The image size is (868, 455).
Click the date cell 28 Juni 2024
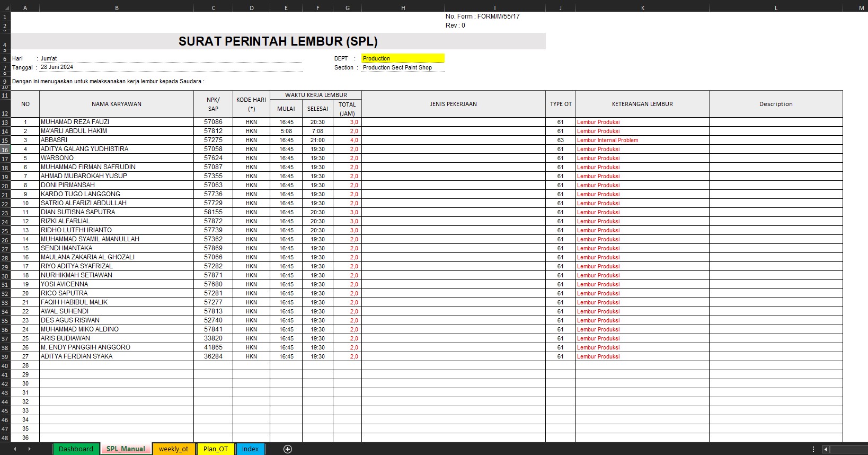click(57, 67)
